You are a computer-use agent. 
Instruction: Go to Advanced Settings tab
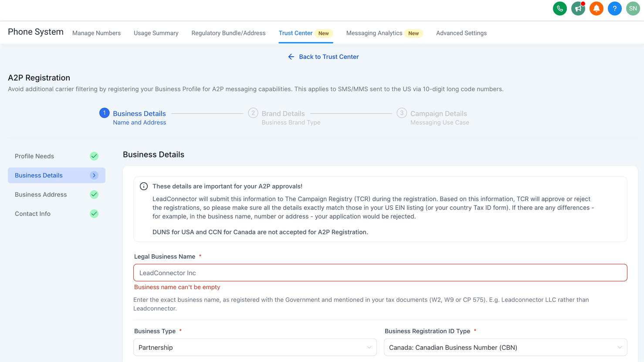coord(461,33)
